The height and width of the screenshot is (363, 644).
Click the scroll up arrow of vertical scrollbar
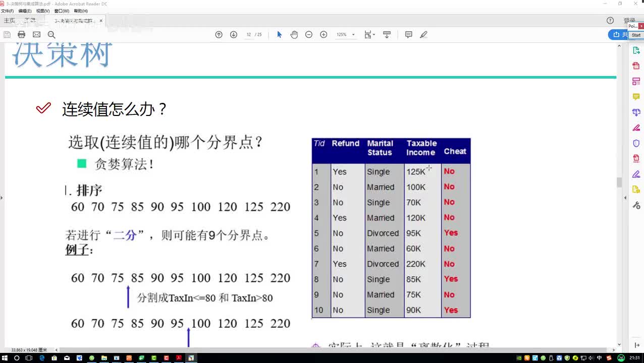[x=619, y=46]
